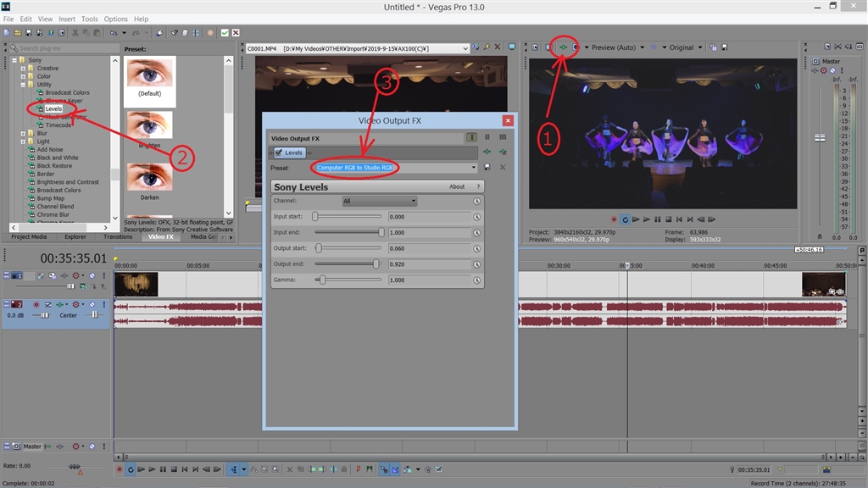The width and height of the screenshot is (868, 488).
Task: Click the New project icon in main toolbar
Action: click(7, 33)
